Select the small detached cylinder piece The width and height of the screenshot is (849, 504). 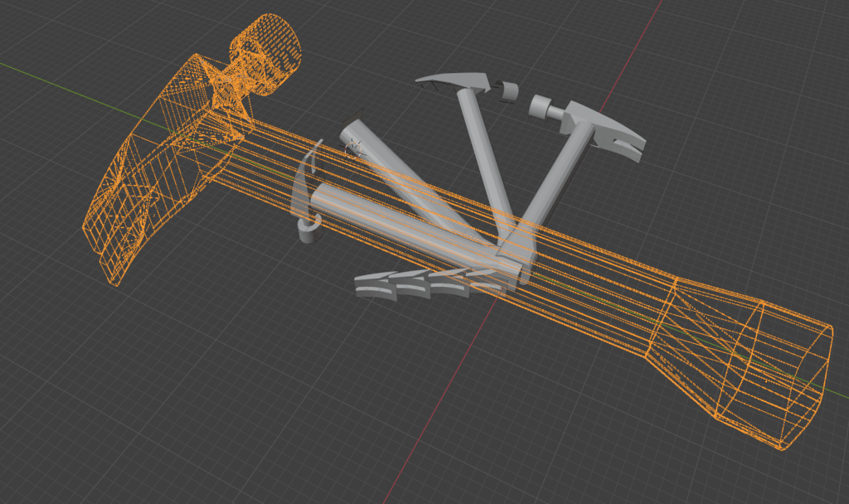[x=507, y=90]
